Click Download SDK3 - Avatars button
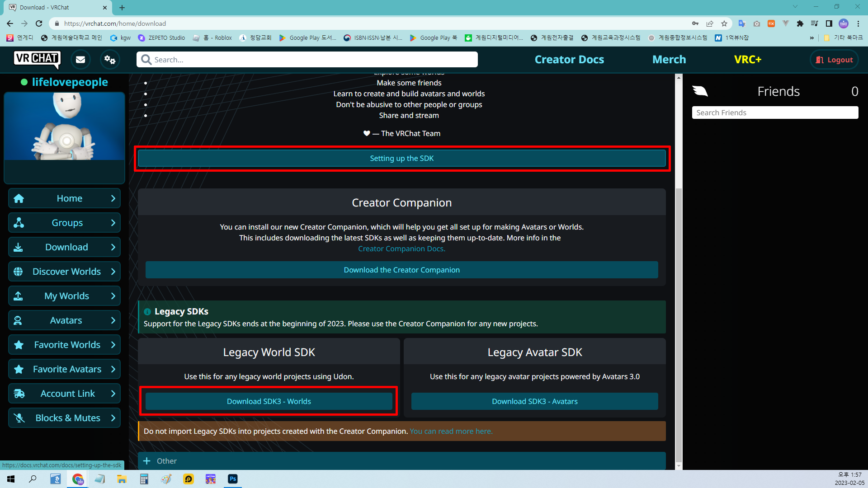This screenshot has height=488, width=868. pyautogui.click(x=534, y=401)
